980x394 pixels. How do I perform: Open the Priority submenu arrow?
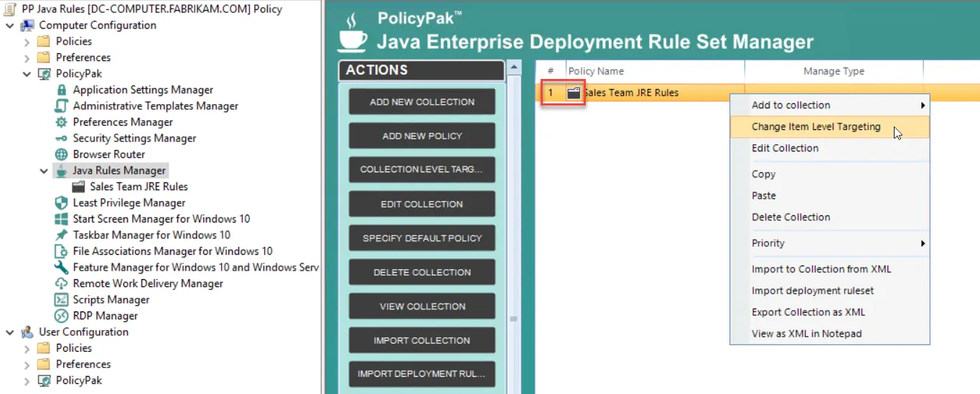click(923, 243)
